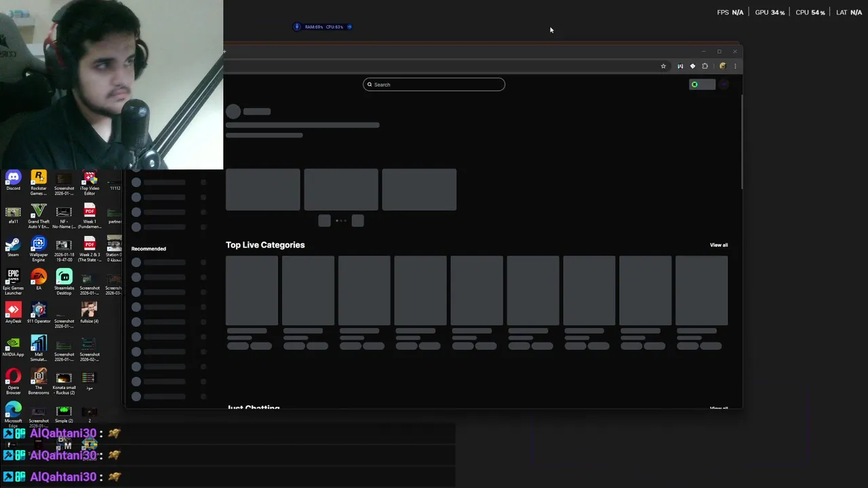868x488 pixels.
Task: Launch the EA app shortcut
Action: (39, 279)
